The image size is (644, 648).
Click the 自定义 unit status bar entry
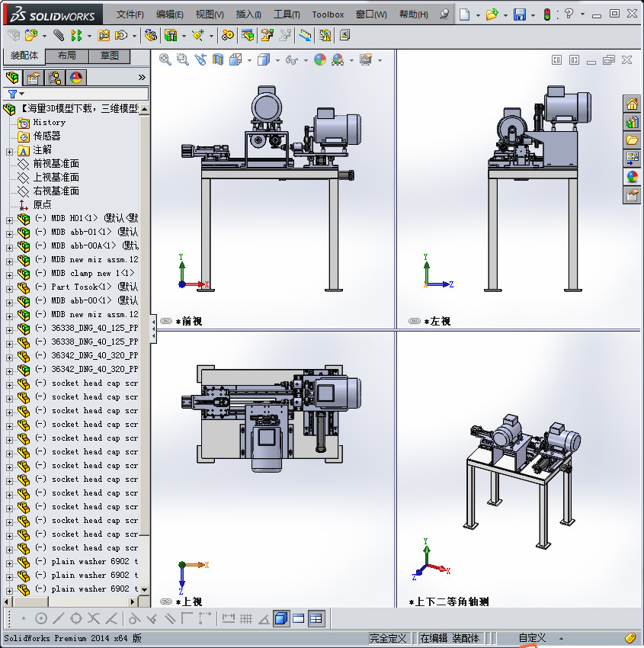tap(532, 639)
